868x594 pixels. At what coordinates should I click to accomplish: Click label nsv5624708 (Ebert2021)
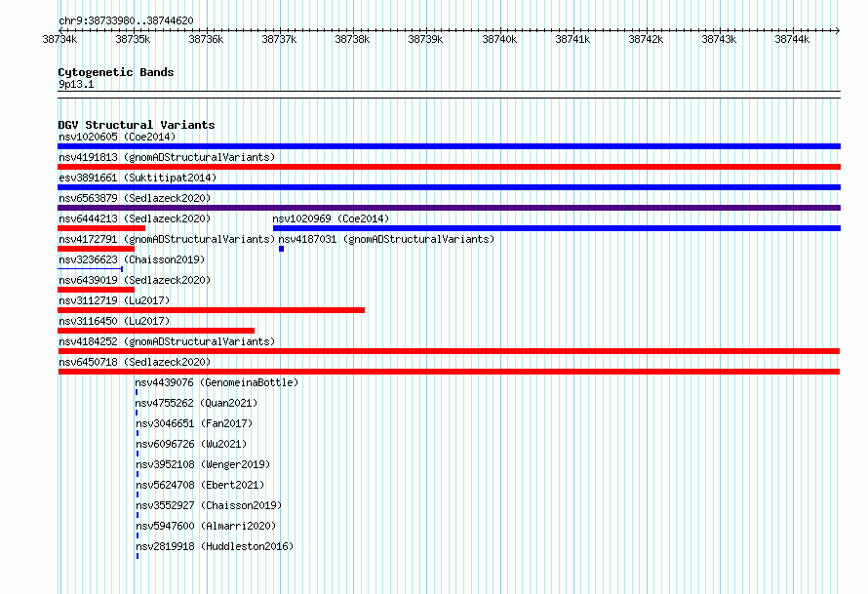pyautogui.click(x=200, y=485)
